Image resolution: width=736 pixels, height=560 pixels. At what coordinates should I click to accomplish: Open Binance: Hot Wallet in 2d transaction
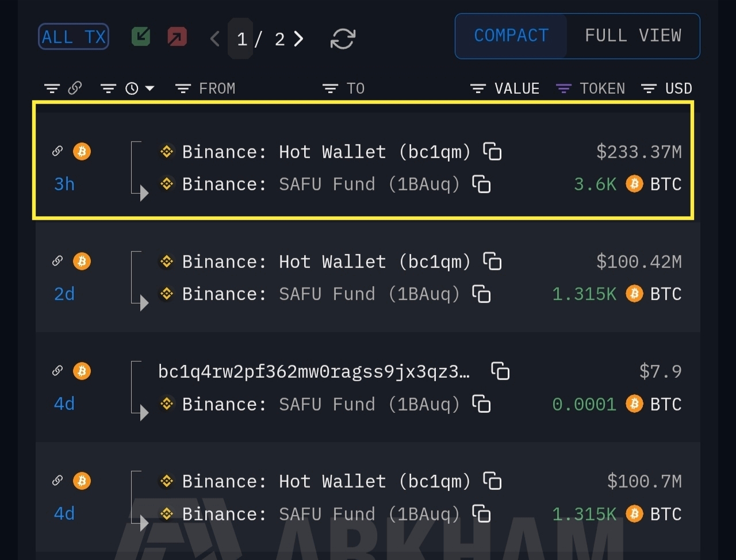(325, 262)
